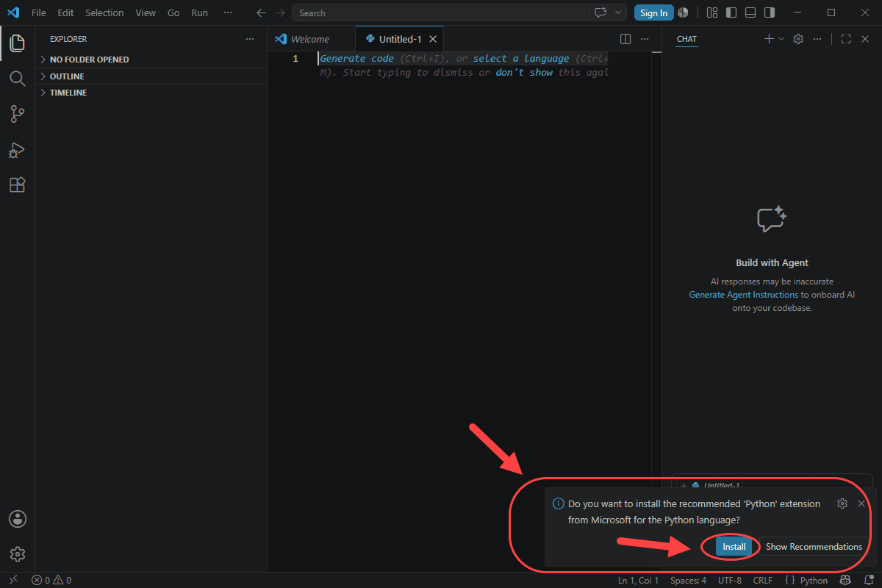Open the Accounts menu icon
The width and height of the screenshot is (882, 588).
pyautogui.click(x=17, y=519)
